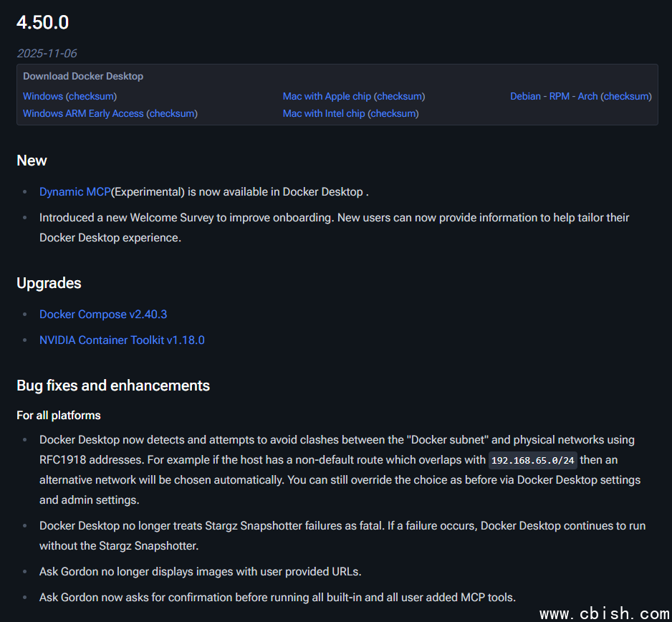Click the Bug fixes and enhancements heading
Viewport: 672px width, 622px height.
point(113,386)
